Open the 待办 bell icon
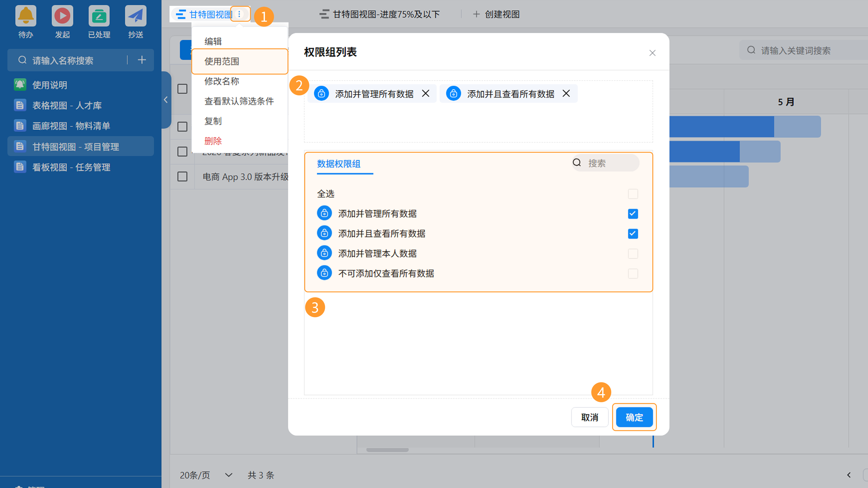This screenshot has width=868, height=488. coord(26,16)
